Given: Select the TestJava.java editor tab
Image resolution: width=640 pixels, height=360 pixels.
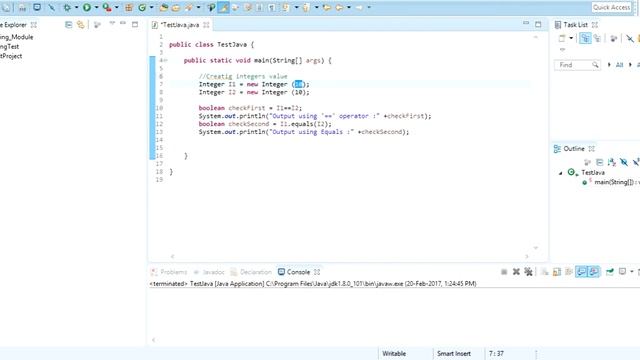Looking at the screenshot, I should tap(180, 25).
